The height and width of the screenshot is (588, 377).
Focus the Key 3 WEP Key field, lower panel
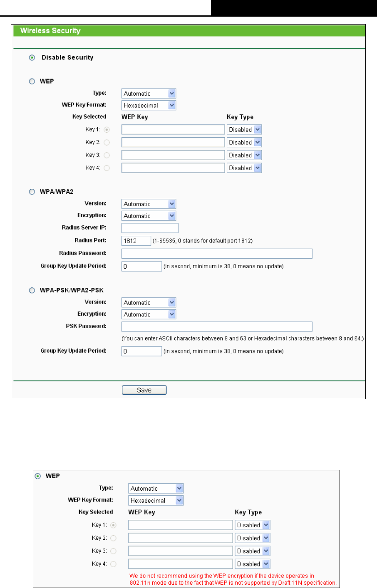pos(181,551)
